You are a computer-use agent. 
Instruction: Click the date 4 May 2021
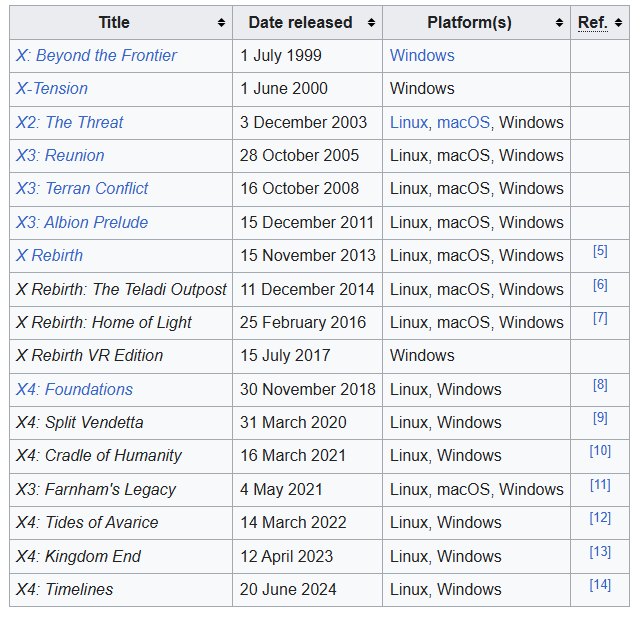coord(281,490)
